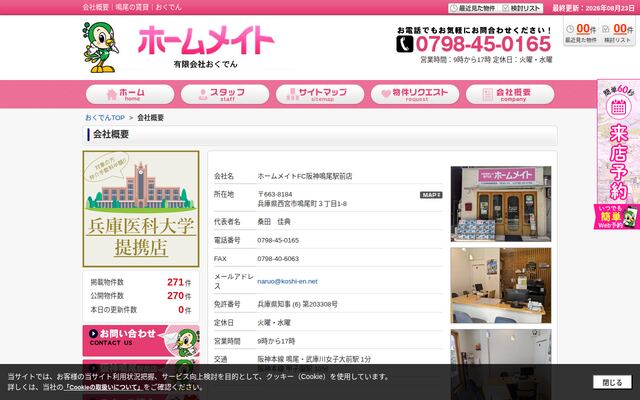Follow the おくでんTOP breadcrumb link
Screen dimensions: 640x400
click(x=105, y=118)
